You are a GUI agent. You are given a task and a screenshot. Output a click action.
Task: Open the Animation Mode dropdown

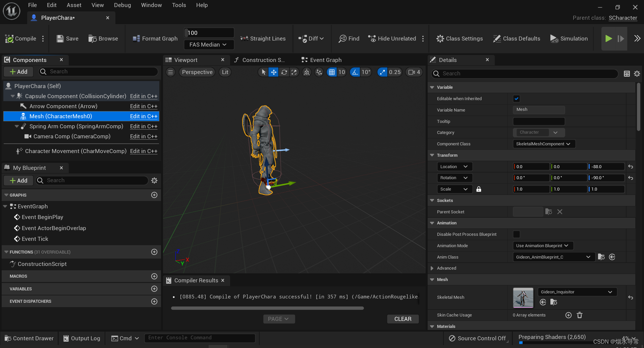pos(542,246)
